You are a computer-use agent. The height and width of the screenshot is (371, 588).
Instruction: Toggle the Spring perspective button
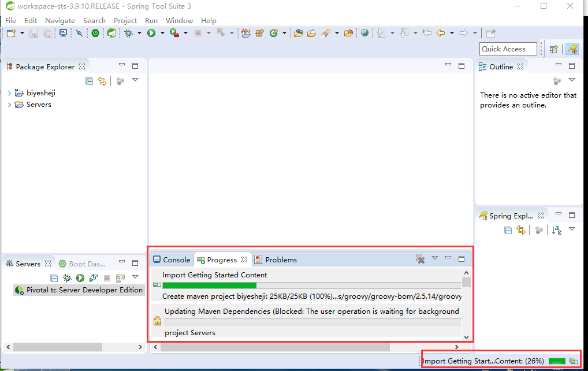[572, 49]
